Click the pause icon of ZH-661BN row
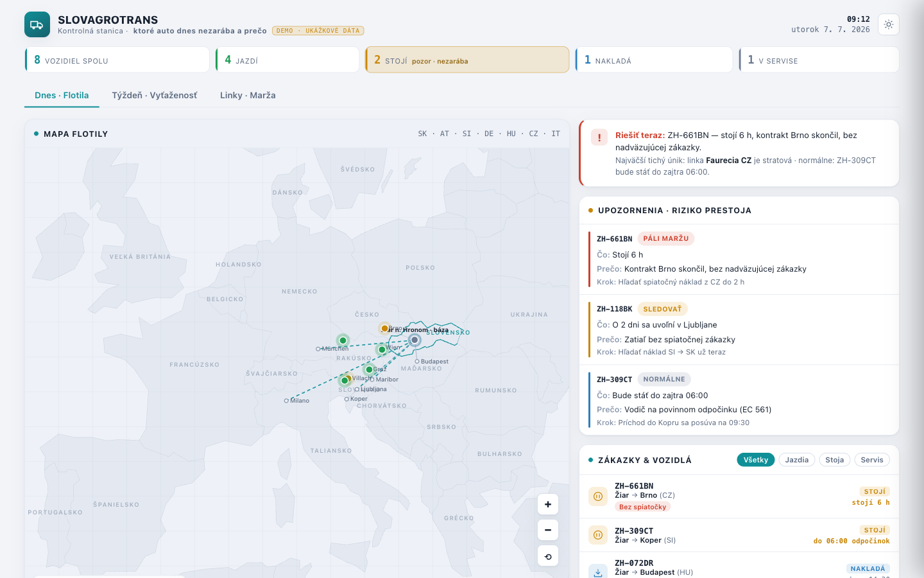Screen dimensions: 924x578 click(x=598, y=496)
